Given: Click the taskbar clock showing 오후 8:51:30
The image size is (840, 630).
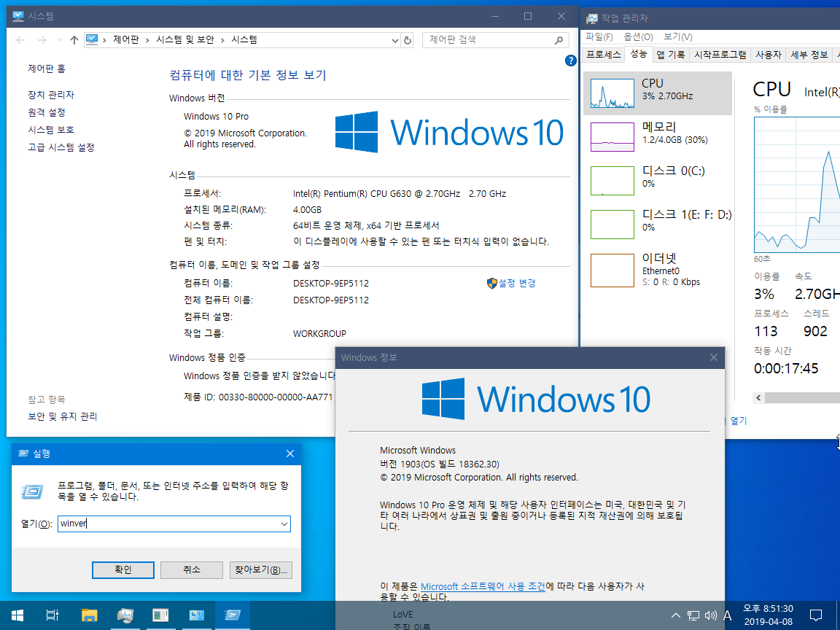Looking at the screenshot, I should point(768,615).
